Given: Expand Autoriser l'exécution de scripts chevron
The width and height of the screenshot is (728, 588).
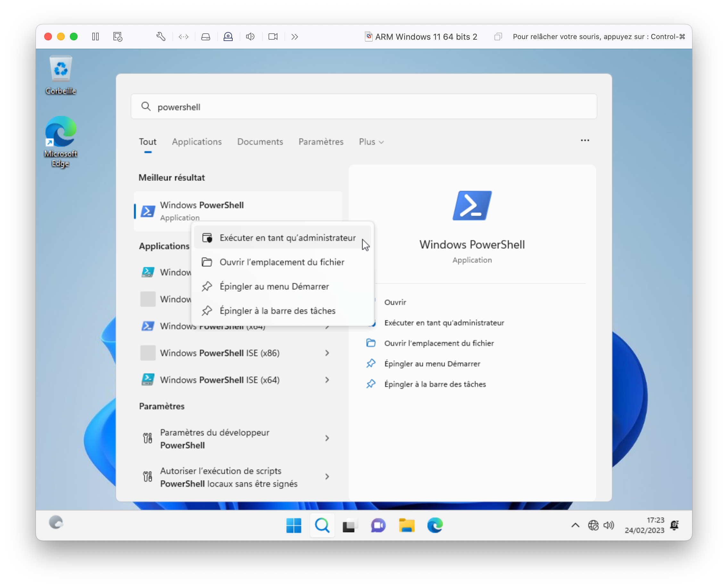Looking at the screenshot, I should (x=327, y=477).
